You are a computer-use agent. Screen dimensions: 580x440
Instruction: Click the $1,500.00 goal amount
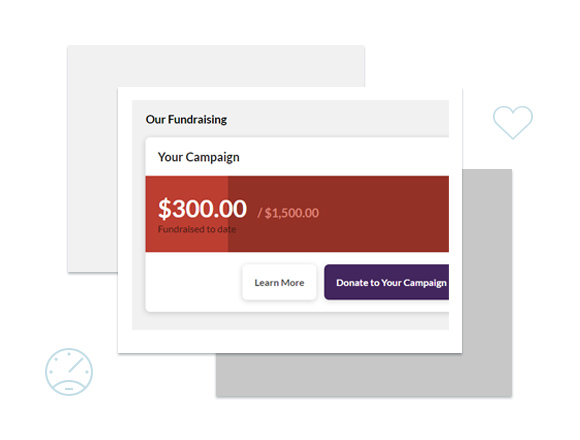(291, 213)
